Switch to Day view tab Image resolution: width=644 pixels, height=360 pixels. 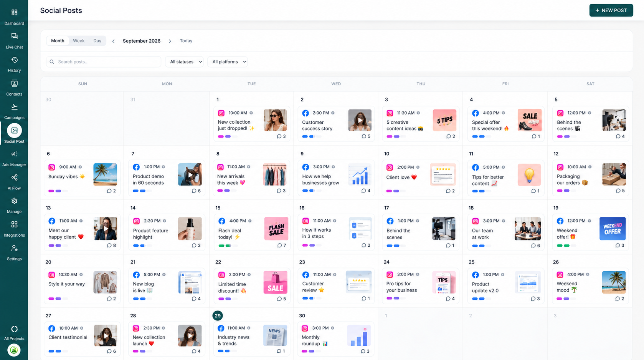point(97,41)
